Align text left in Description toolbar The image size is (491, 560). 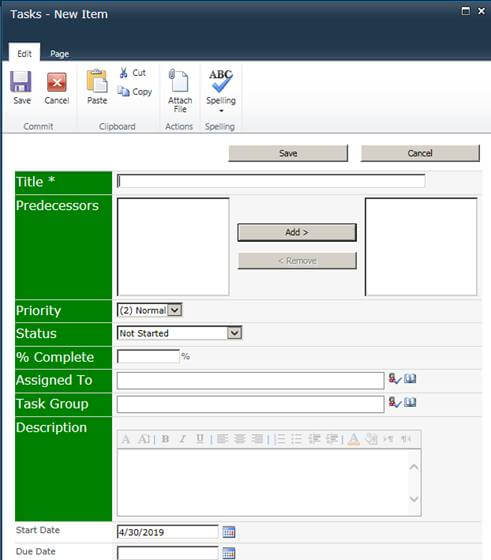click(222, 439)
